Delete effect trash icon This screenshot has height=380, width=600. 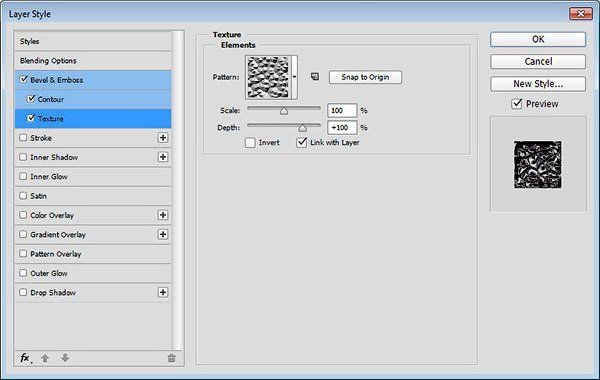coord(171,358)
